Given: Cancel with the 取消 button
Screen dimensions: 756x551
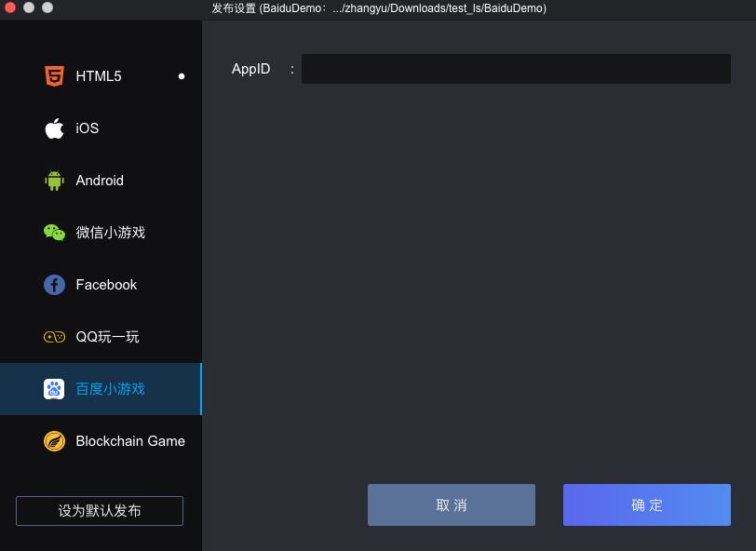Looking at the screenshot, I should tap(452, 505).
